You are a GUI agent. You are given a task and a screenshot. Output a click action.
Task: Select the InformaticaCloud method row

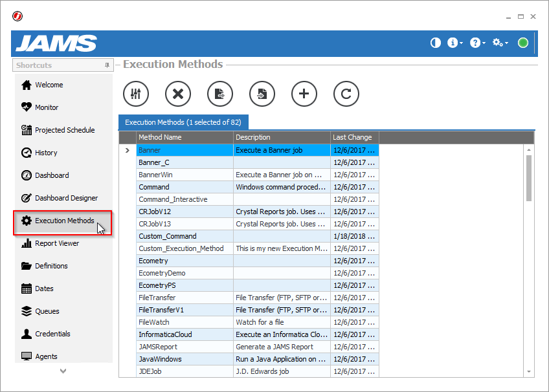click(x=258, y=334)
